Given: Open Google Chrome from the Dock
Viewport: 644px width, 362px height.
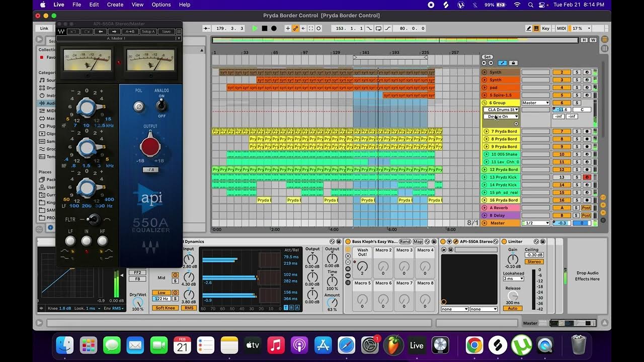Looking at the screenshot, I should pos(474,345).
